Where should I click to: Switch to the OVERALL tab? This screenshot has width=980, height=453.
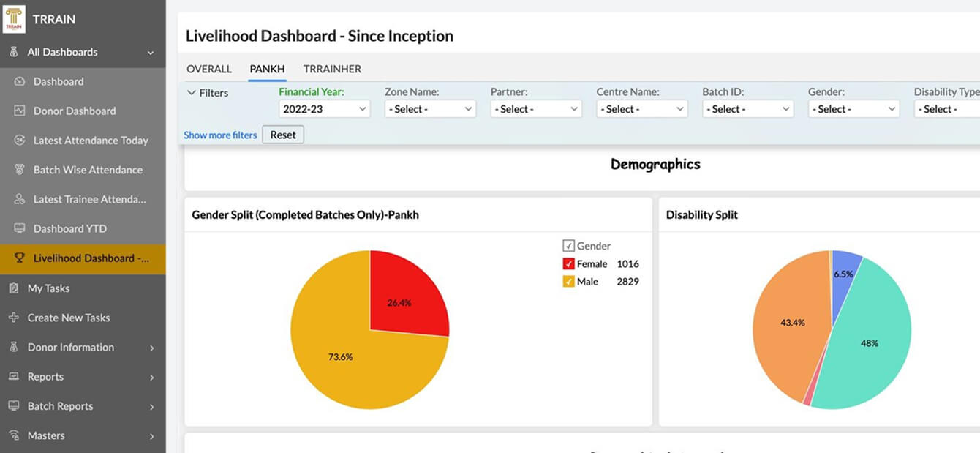(x=208, y=68)
